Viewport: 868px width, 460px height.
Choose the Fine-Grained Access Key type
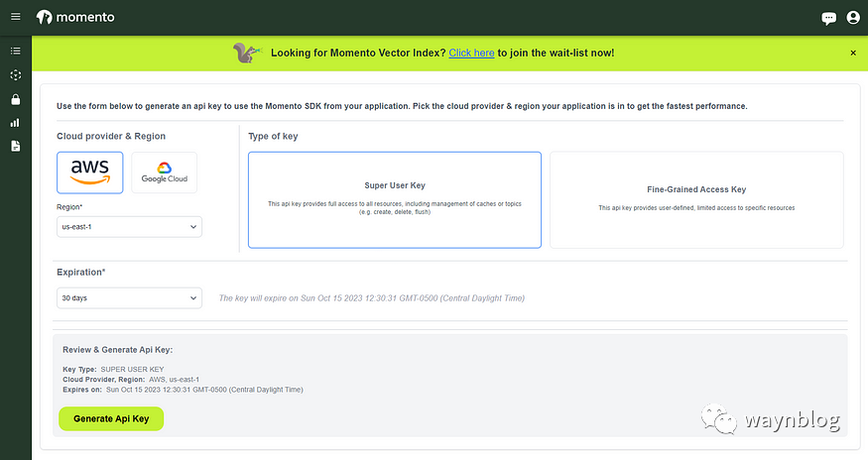point(696,200)
